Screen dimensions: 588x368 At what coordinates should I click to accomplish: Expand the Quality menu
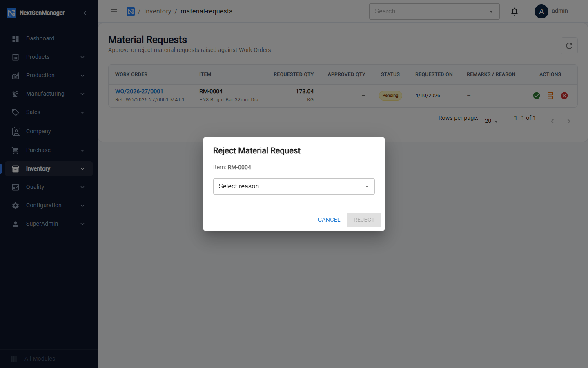point(49,187)
